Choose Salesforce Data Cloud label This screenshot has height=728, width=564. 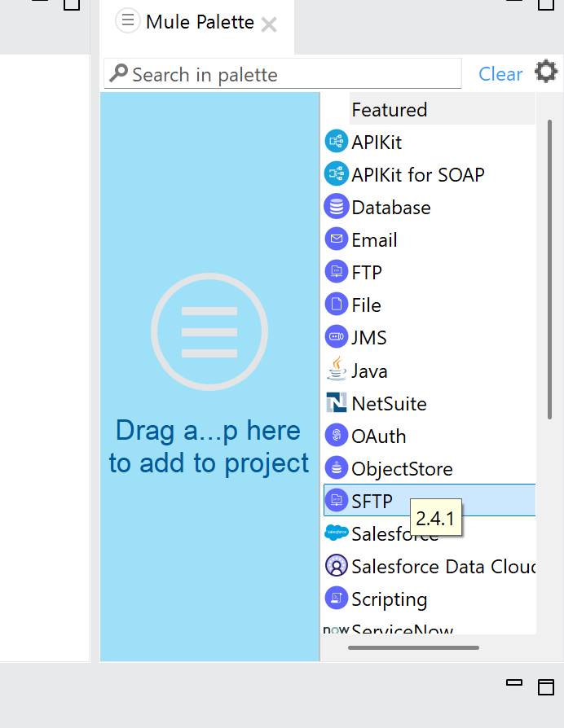coord(443,567)
